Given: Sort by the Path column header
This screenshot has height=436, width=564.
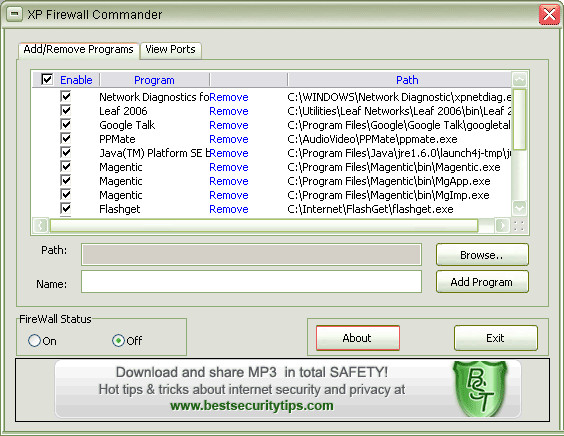Looking at the screenshot, I should click(x=407, y=80).
